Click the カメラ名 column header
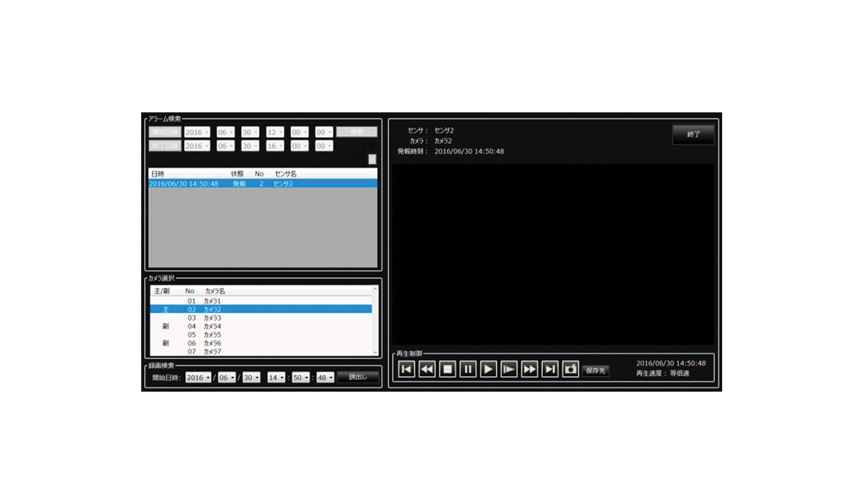This screenshot has width=864, height=504. (215, 291)
